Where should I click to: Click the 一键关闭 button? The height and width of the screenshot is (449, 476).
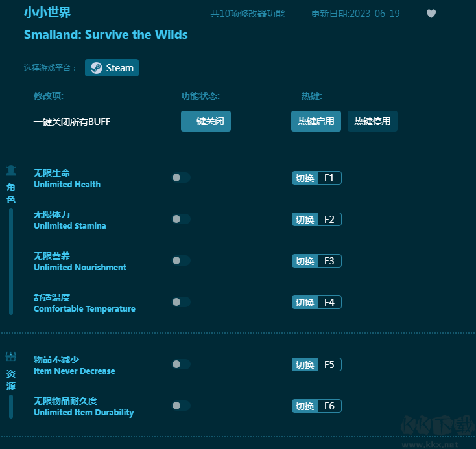[x=206, y=121]
